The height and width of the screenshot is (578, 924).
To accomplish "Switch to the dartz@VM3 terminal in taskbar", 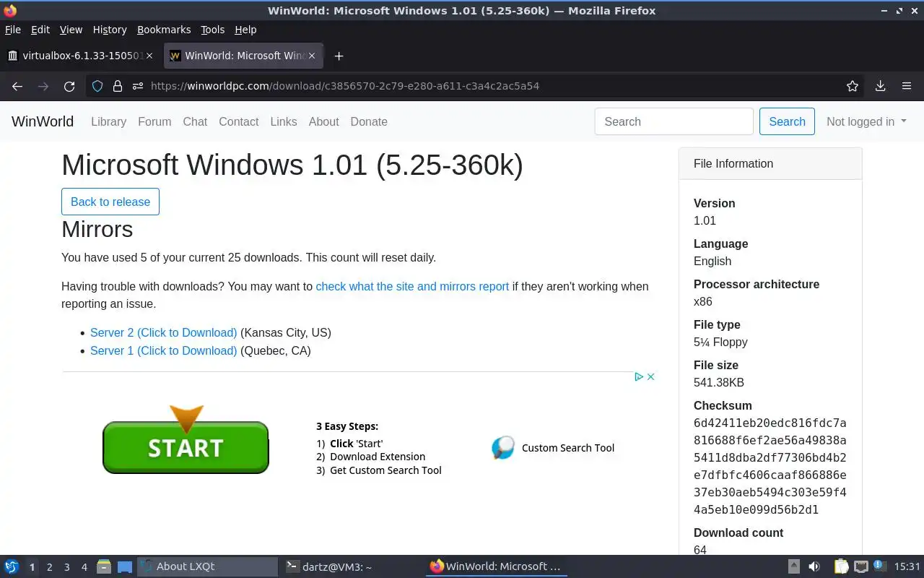I will point(352,566).
